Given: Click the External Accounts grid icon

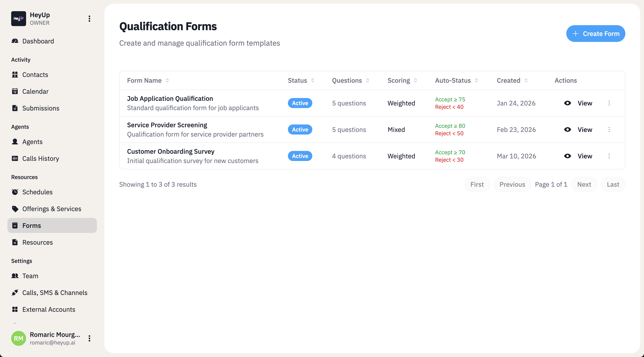Looking at the screenshot, I should pyautogui.click(x=15, y=309).
